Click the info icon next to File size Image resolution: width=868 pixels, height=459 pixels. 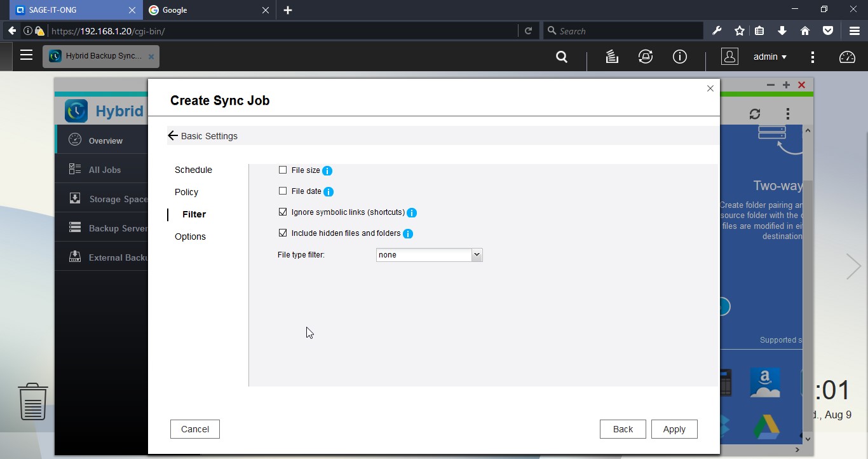327,171
